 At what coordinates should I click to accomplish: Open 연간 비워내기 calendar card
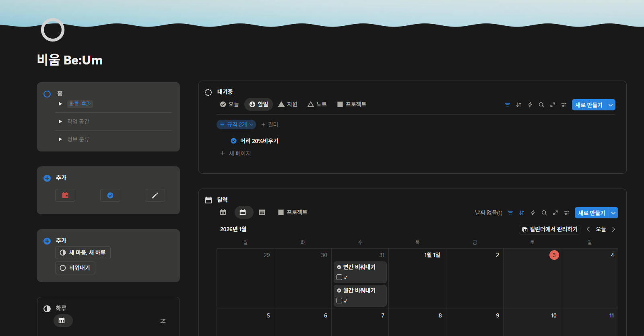360,272
